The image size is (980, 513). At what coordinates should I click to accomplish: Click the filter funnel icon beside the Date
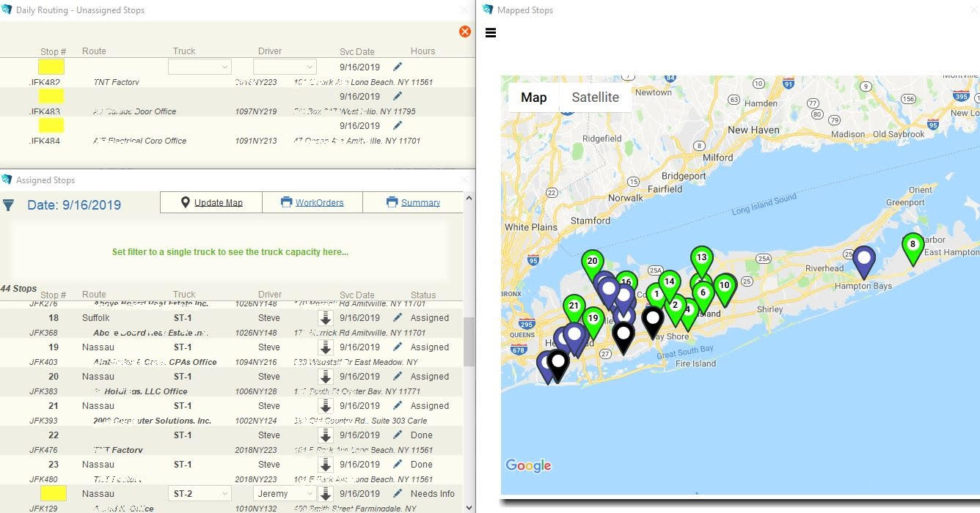[8, 205]
